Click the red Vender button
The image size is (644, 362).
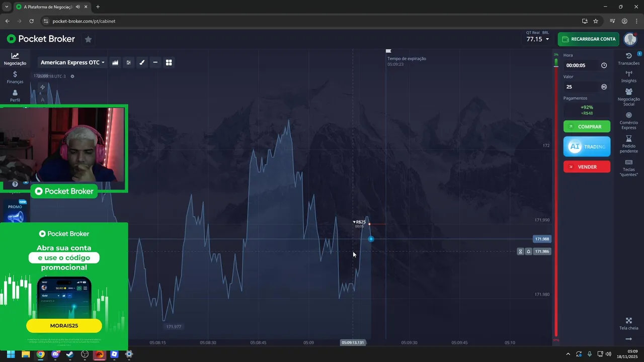(x=587, y=166)
